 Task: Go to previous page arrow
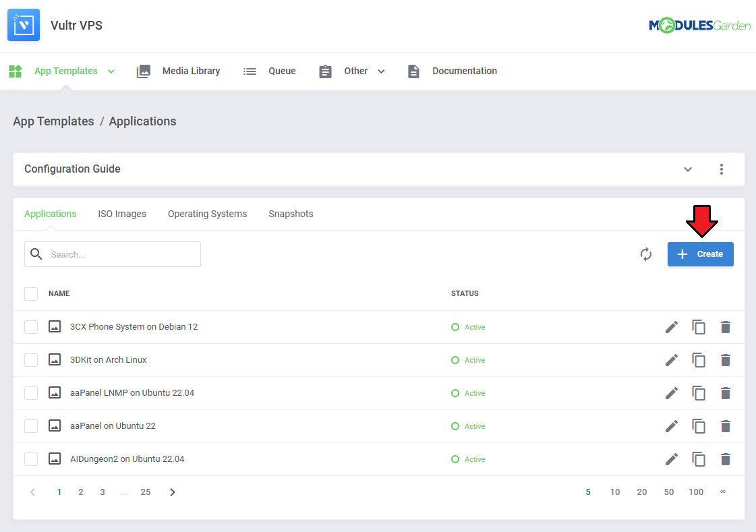pyautogui.click(x=33, y=492)
